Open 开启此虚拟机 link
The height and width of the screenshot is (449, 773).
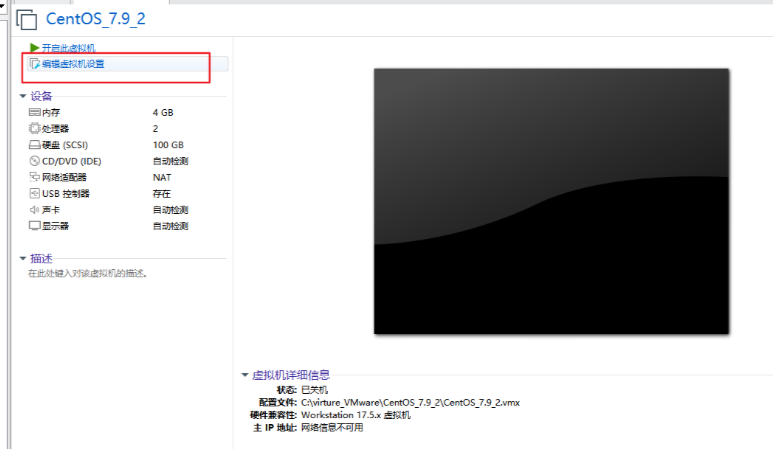coord(69,48)
